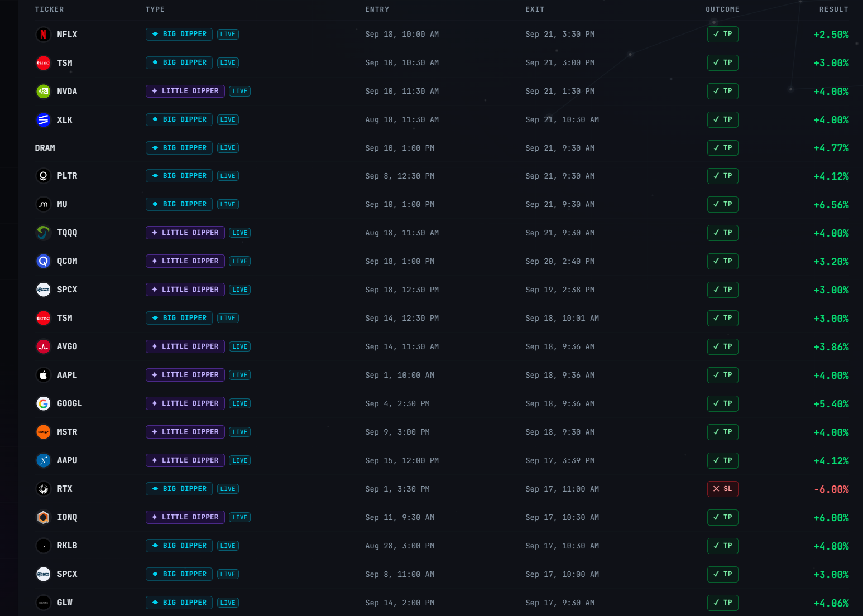Click the TP outcome badge in the NFLX row
This screenshot has width=863, height=616.
point(723,34)
